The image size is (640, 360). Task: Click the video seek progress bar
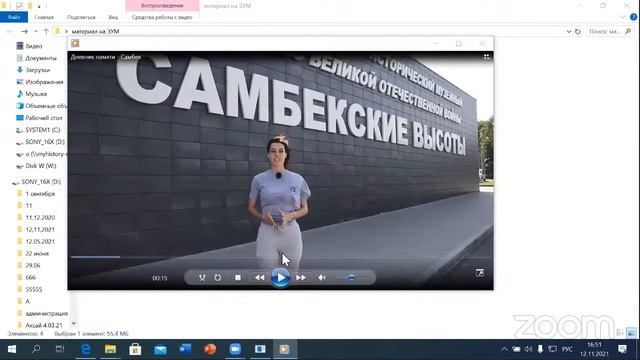(x=280, y=257)
